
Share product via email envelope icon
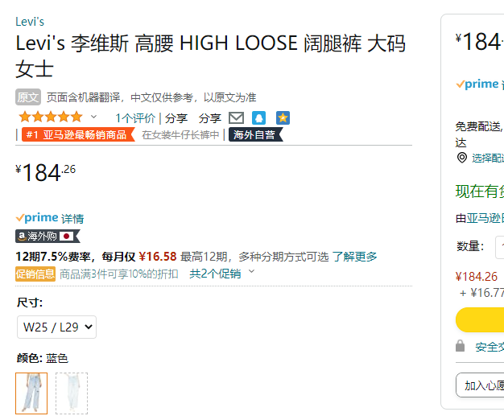pyautogui.click(x=236, y=117)
